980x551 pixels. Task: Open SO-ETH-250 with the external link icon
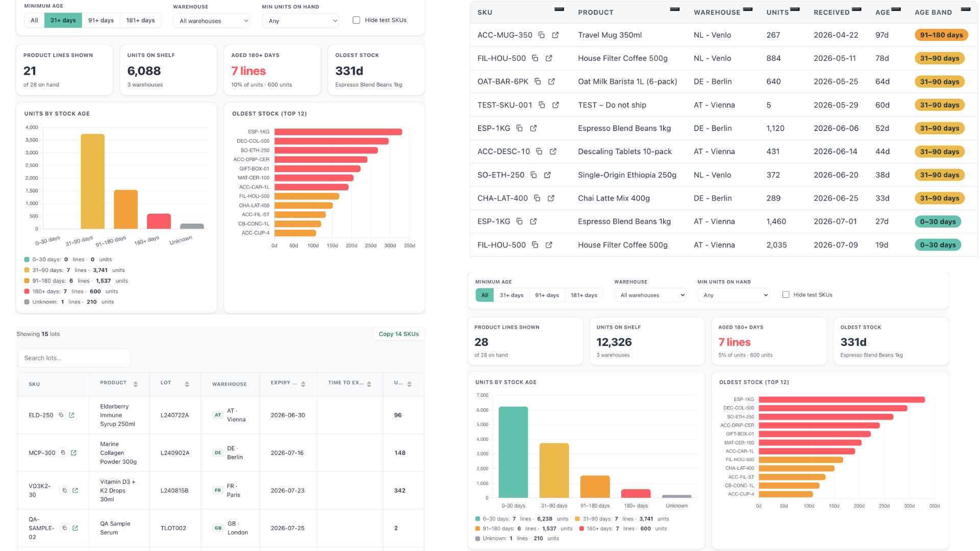click(547, 175)
